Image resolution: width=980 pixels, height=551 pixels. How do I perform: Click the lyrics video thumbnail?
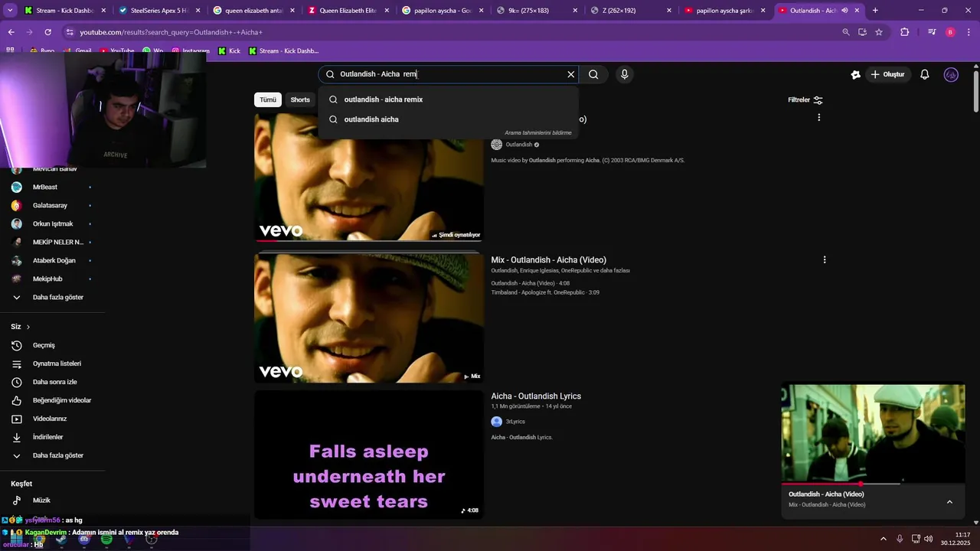369,455
